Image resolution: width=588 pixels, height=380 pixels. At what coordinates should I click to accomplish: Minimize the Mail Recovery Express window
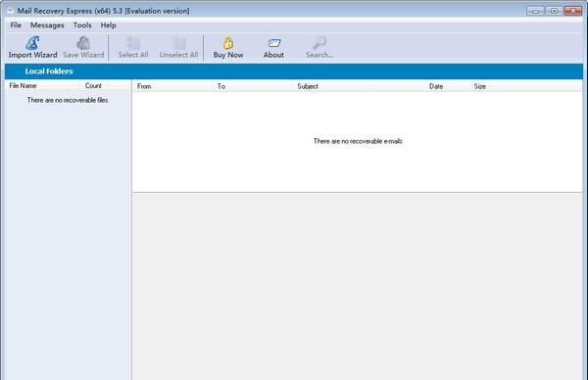[x=535, y=11]
